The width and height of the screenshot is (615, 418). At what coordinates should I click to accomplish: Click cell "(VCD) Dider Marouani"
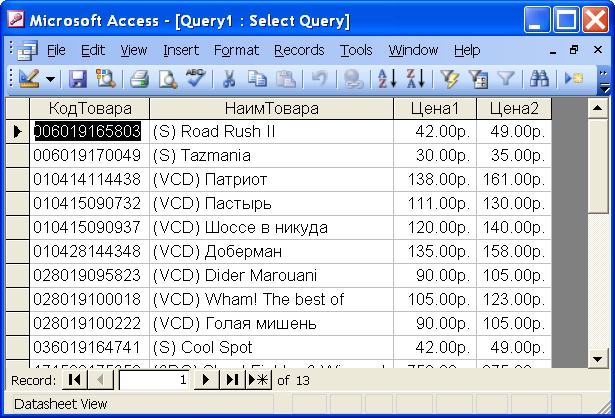pyautogui.click(x=271, y=275)
